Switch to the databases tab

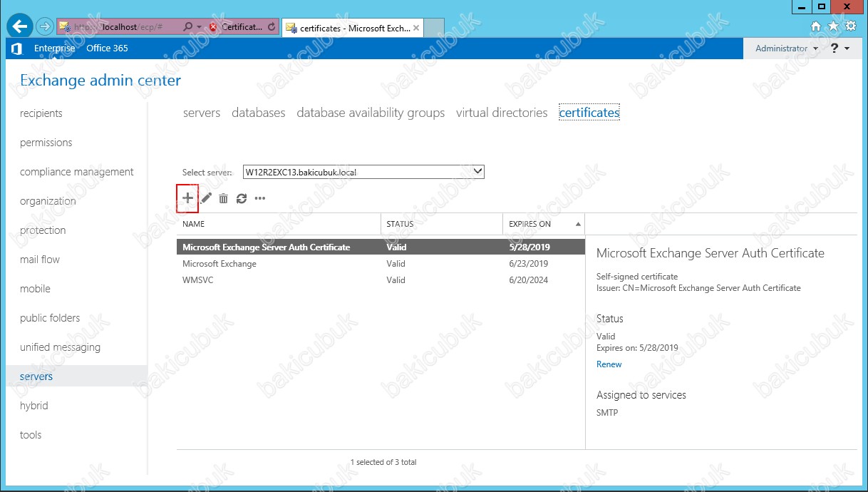(259, 113)
